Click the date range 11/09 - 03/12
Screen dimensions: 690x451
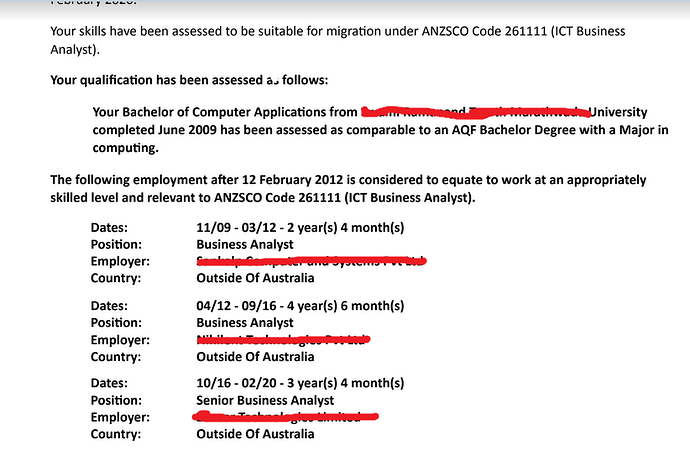(x=236, y=227)
